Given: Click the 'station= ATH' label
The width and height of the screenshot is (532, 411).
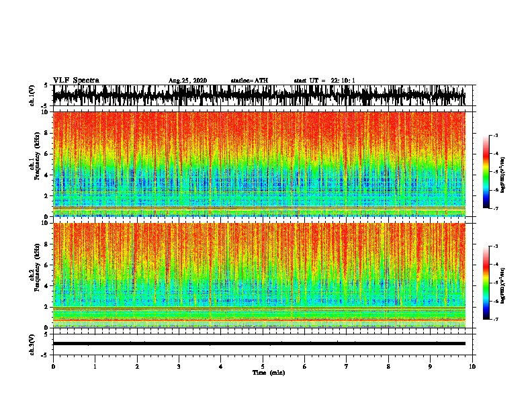Looking at the screenshot, I should 249,81.
